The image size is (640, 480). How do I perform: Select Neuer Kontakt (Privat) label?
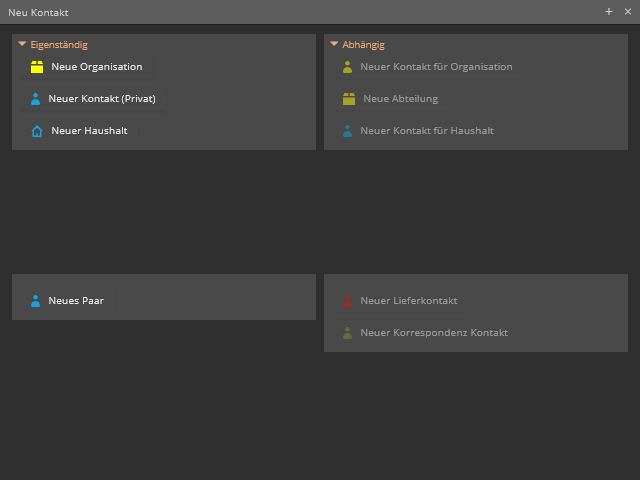click(x=102, y=99)
